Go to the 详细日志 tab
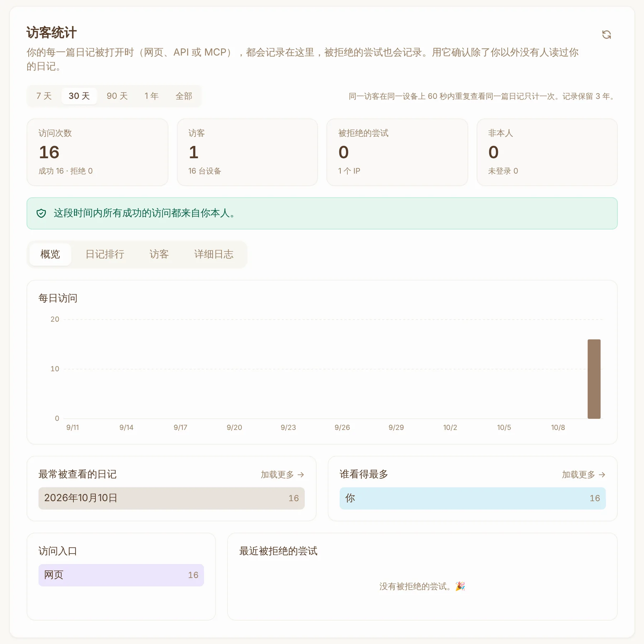The width and height of the screenshot is (644, 644). pos(214,254)
